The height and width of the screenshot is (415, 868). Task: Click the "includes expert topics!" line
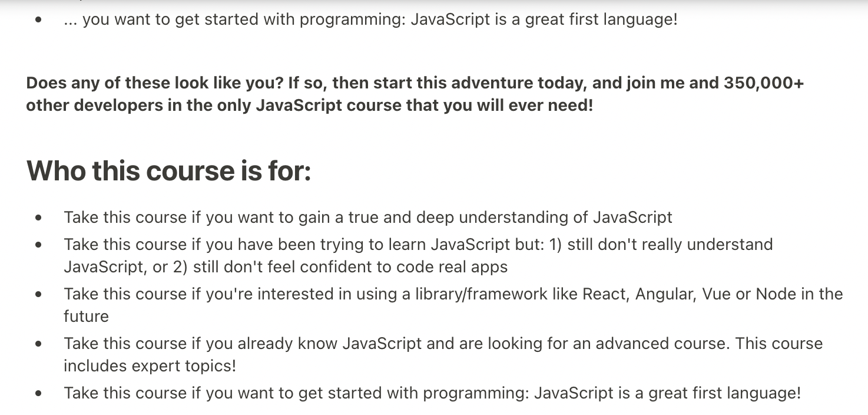coord(150,366)
